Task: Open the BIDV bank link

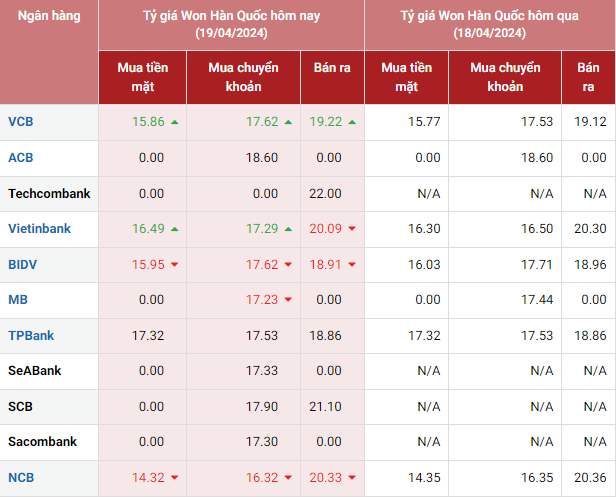Action: tap(22, 265)
